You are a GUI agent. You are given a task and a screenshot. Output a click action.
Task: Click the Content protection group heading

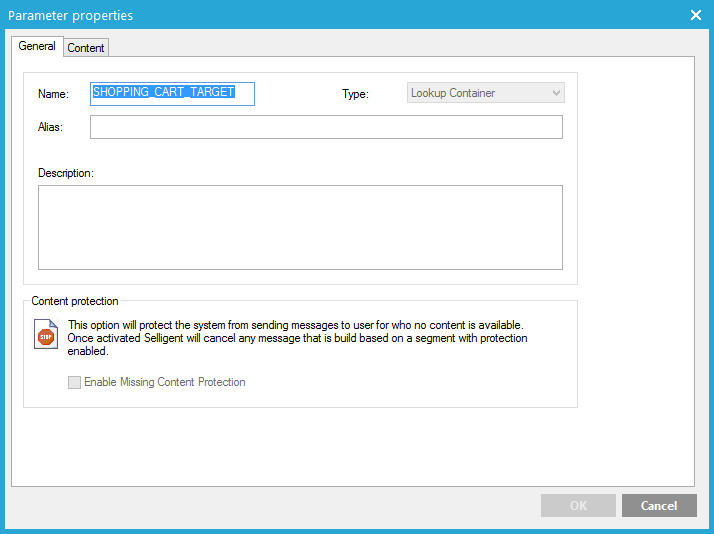pos(75,301)
